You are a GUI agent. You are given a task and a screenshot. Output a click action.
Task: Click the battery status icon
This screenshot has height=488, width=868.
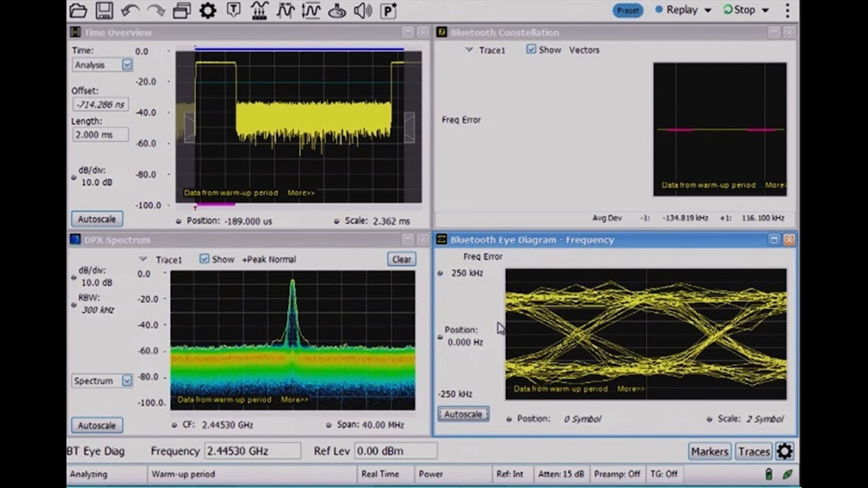click(769, 474)
